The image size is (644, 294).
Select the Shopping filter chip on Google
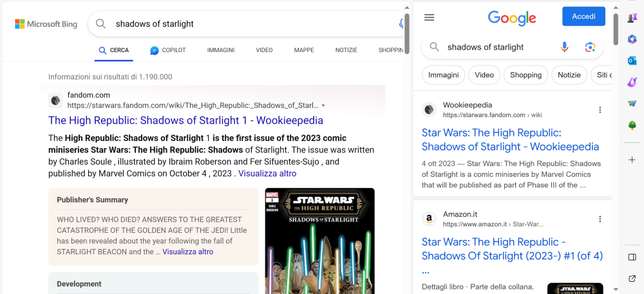(x=526, y=75)
